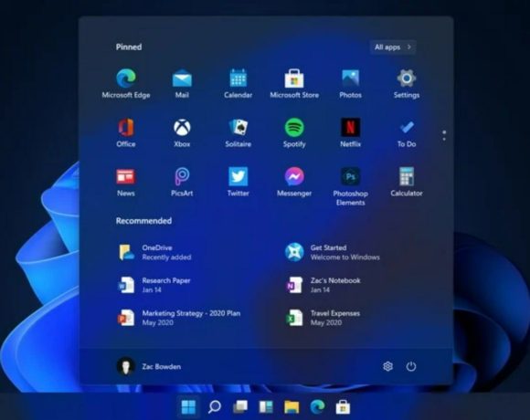The image size is (530, 420).
Task: Launch the Office app
Action: 126,132
